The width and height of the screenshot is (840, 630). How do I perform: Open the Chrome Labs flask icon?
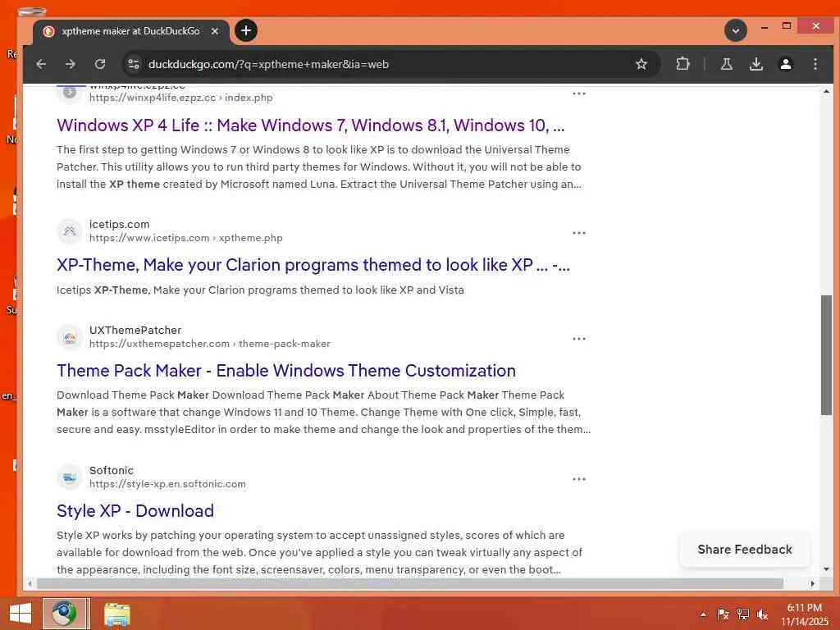[727, 64]
